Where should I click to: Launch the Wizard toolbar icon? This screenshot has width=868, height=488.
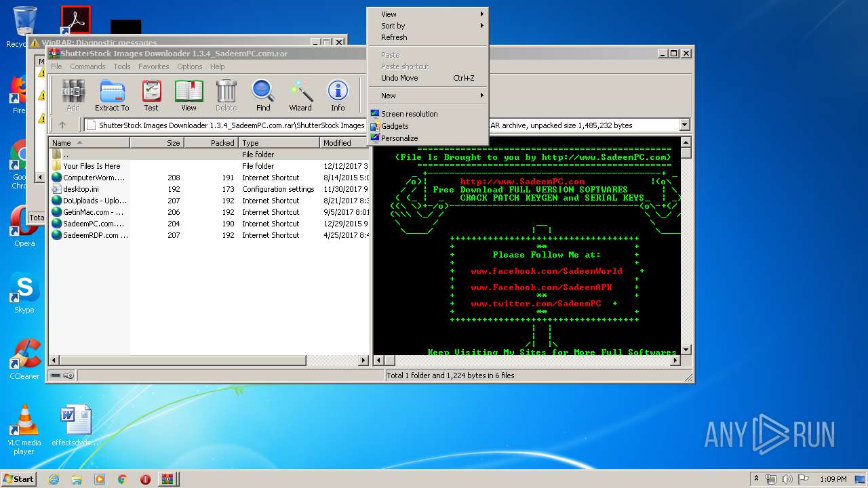coord(300,96)
